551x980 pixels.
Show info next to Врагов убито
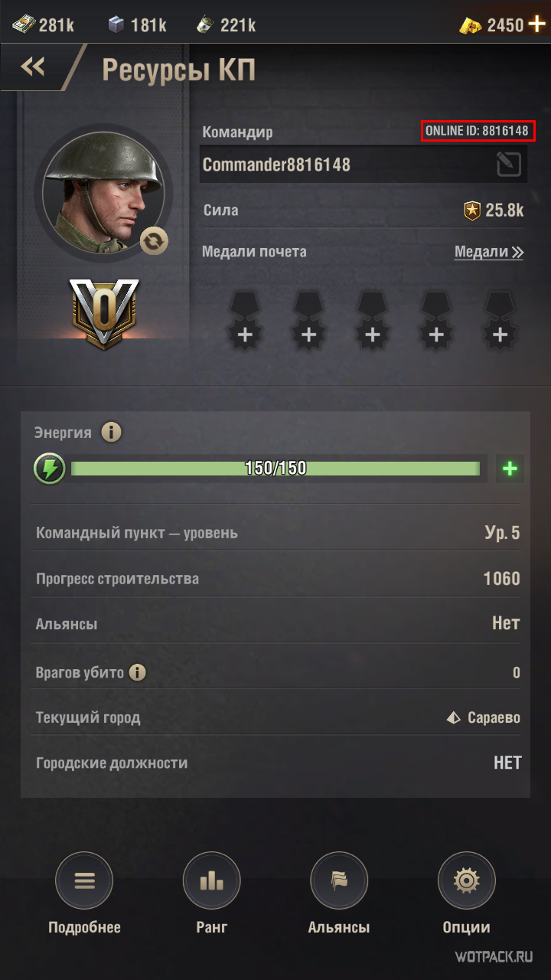point(137,673)
